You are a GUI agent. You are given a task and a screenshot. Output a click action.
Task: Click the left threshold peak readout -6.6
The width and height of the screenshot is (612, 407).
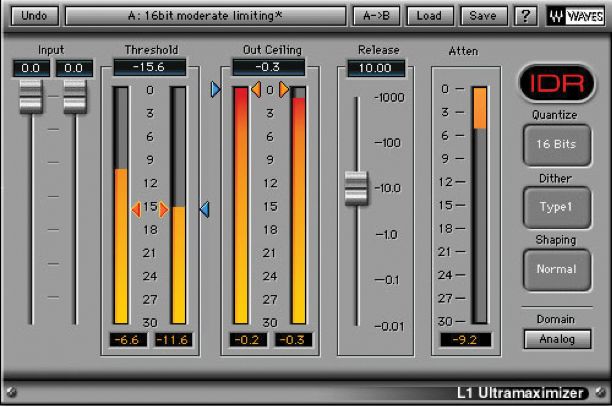(x=128, y=340)
